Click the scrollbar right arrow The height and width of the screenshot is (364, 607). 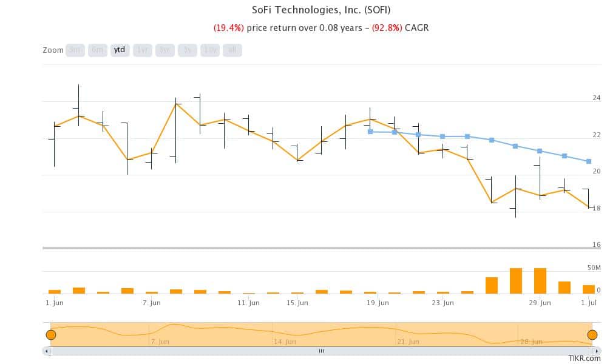click(x=597, y=351)
